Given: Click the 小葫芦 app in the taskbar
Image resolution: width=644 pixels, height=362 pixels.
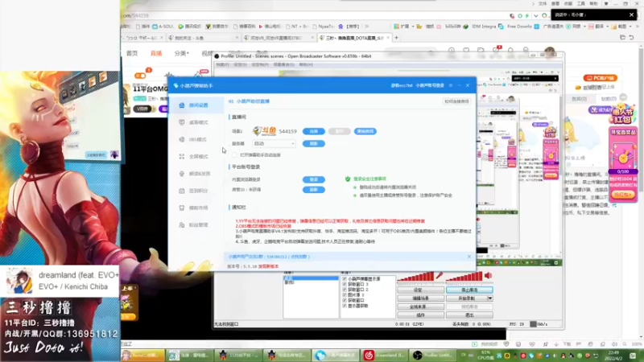Looking at the screenshot, I should click(336, 355).
